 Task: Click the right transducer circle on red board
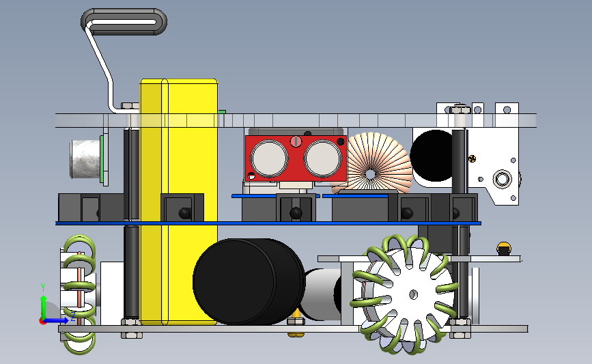coord(323,158)
